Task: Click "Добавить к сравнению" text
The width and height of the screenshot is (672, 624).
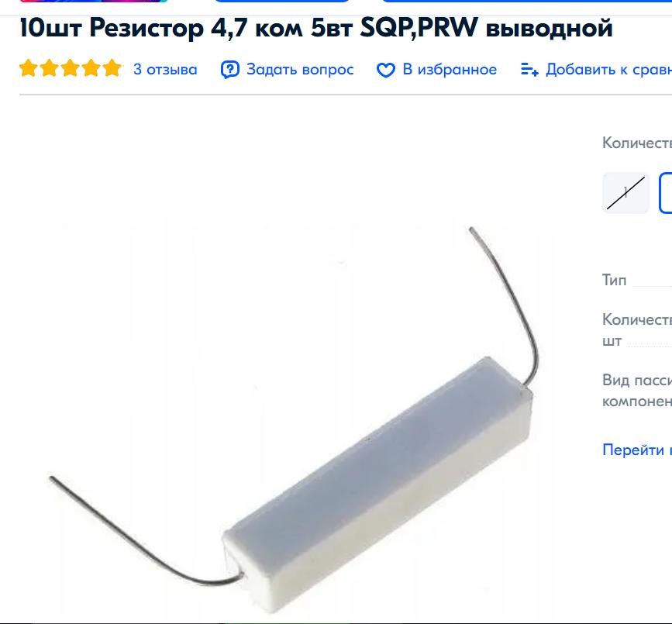Action: (608, 70)
